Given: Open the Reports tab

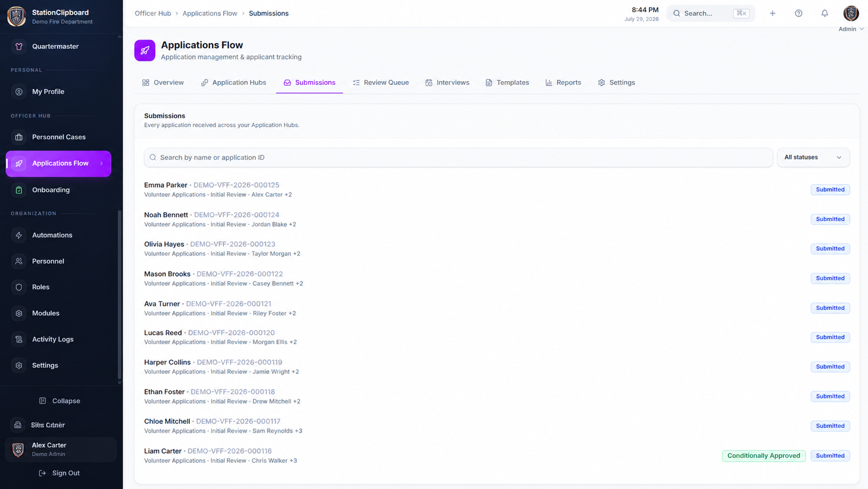Looking at the screenshot, I should click(x=563, y=83).
